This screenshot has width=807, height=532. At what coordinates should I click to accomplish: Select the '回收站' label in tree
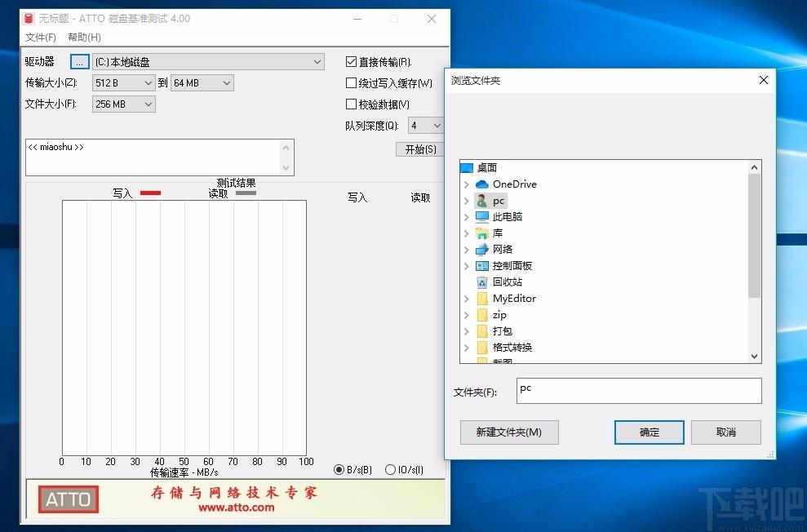pos(508,282)
